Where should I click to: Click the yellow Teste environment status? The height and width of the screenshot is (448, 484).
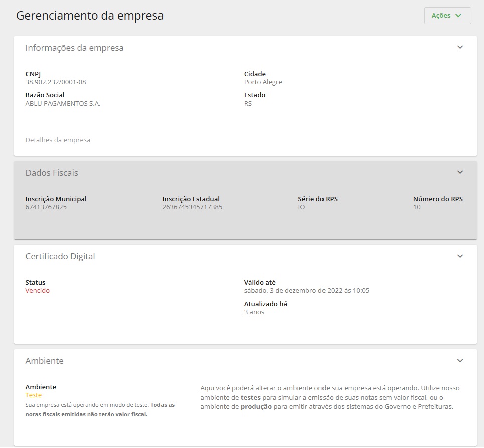pyautogui.click(x=34, y=395)
